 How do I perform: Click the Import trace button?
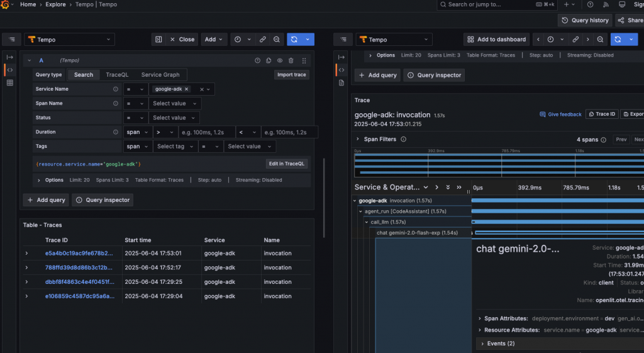(x=292, y=74)
